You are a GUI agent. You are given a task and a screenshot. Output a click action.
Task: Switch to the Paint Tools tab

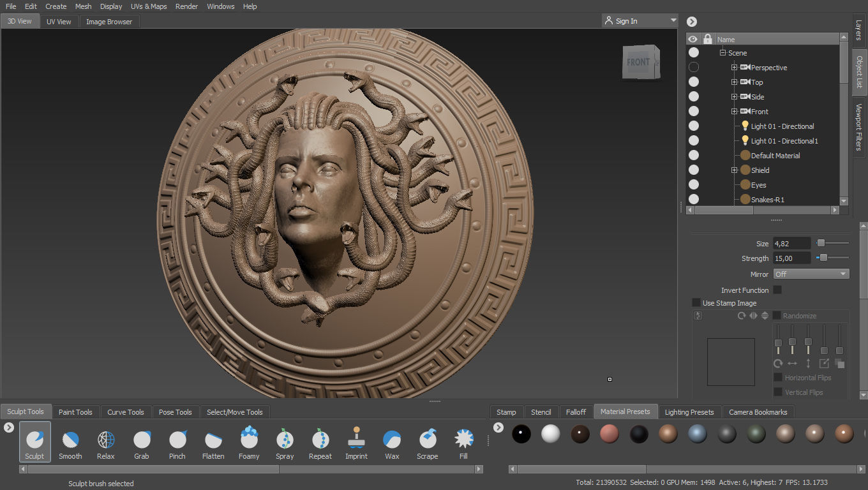[x=75, y=412]
